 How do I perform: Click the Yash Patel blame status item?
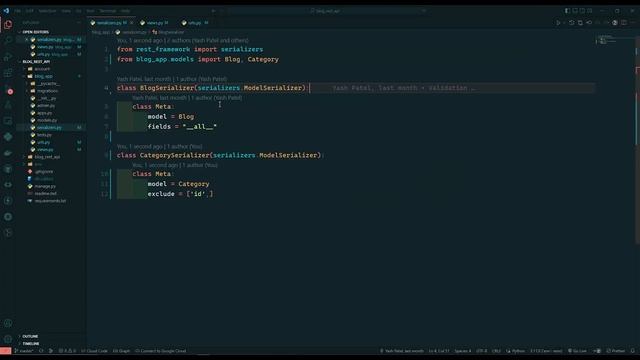(x=402, y=351)
